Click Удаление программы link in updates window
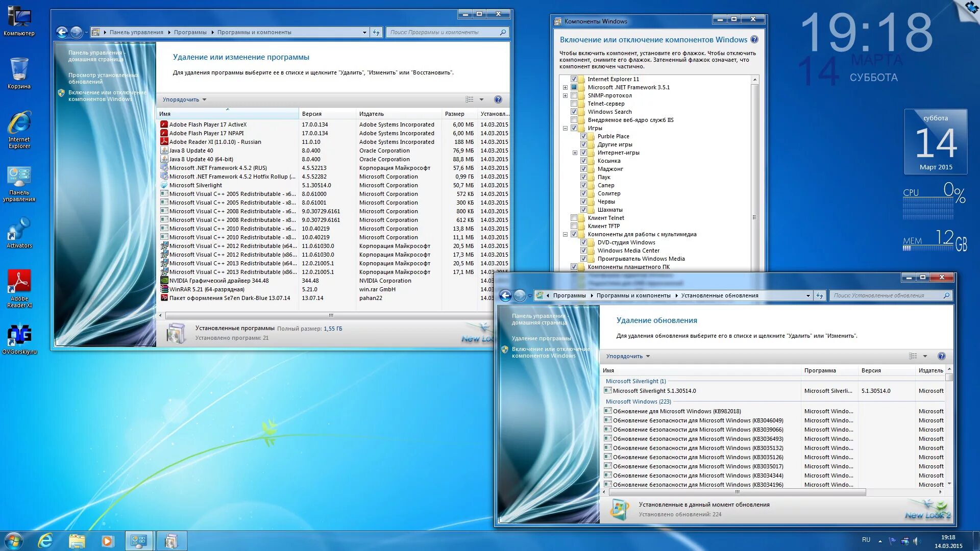 pyautogui.click(x=541, y=338)
